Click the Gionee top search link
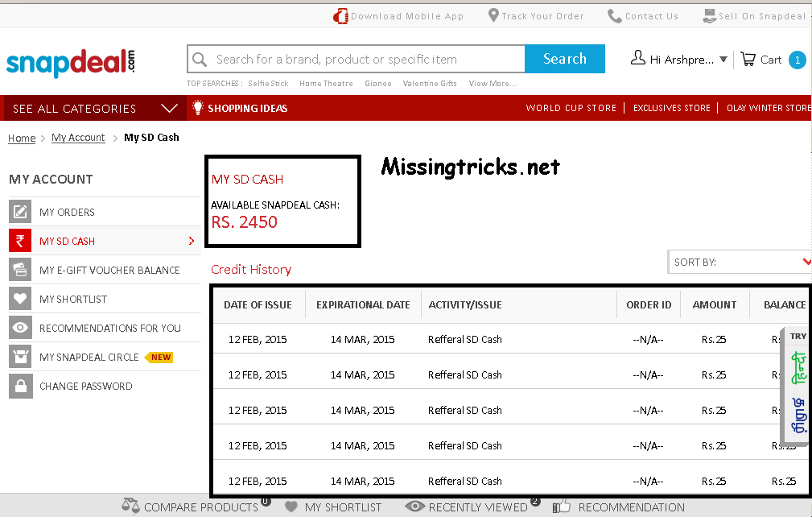The image size is (812, 517). 378,84
